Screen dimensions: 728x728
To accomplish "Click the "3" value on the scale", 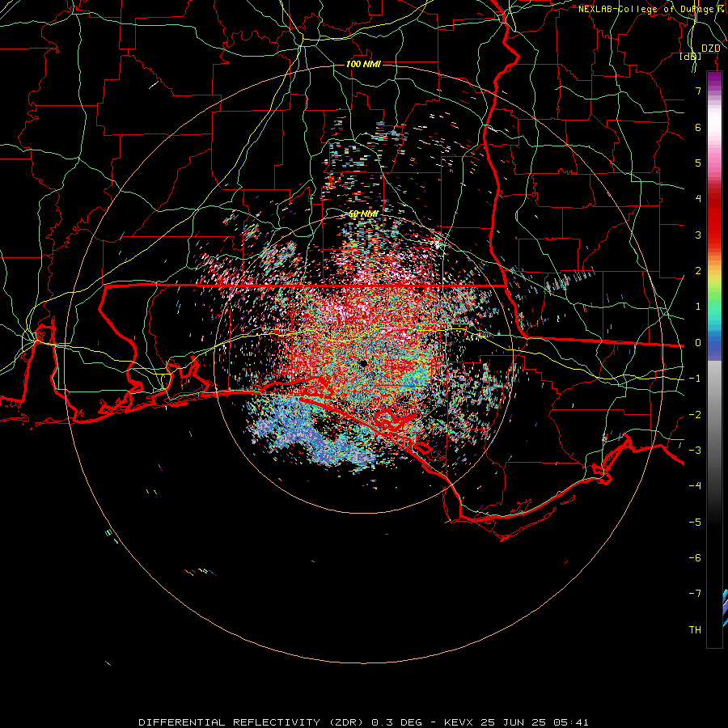I will point(698,235).
